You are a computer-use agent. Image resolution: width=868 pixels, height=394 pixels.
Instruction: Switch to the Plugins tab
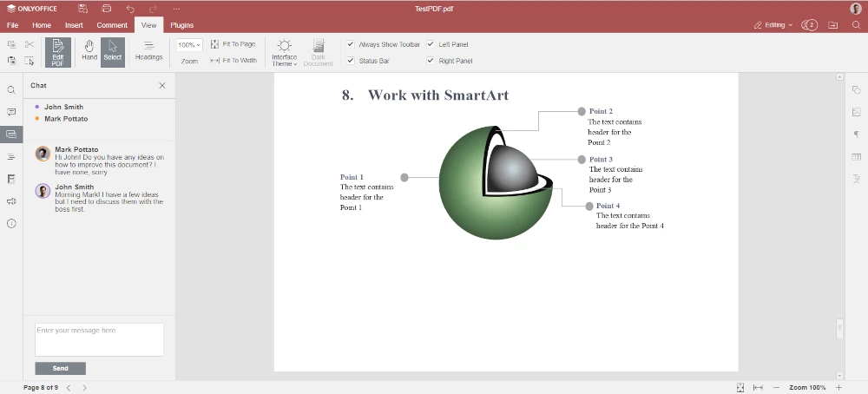pyautogui.click(x=181, y=25)
